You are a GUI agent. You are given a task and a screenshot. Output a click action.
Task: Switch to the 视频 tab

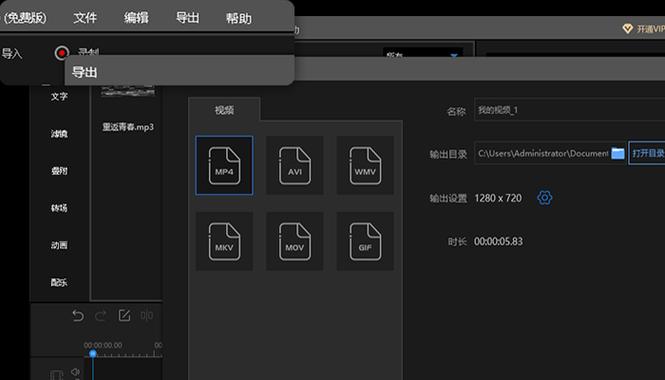click(x=224, y=110)
